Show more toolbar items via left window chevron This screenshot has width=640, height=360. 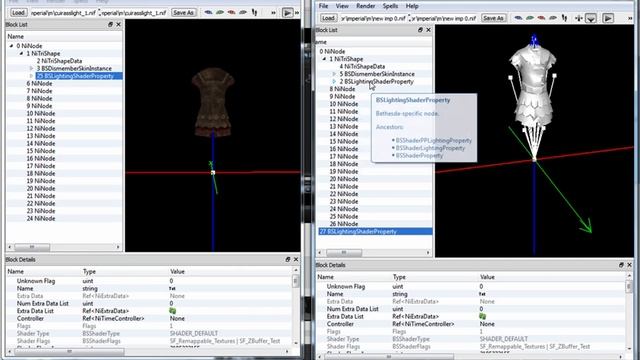pos(273,13)
